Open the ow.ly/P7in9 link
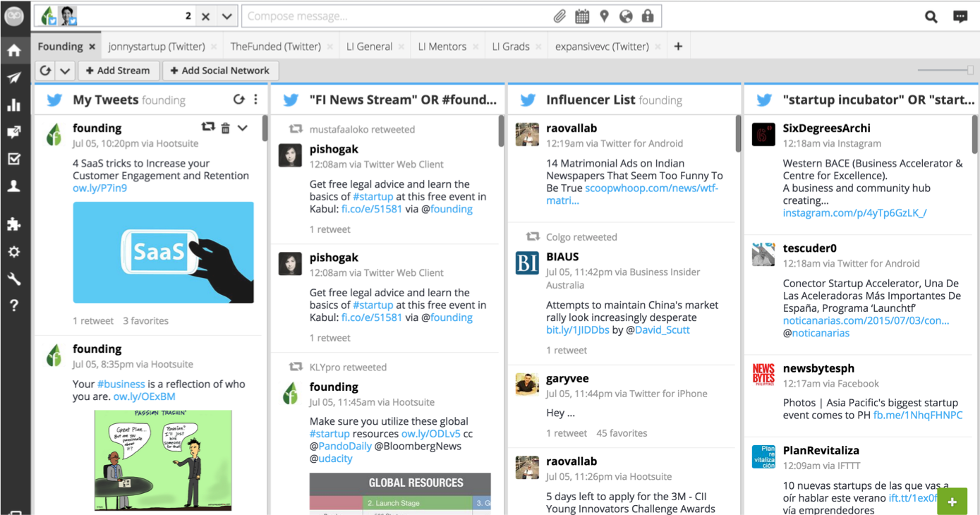Image resolution: width=980 pixels, height=515 pixels. click(100, 188)
